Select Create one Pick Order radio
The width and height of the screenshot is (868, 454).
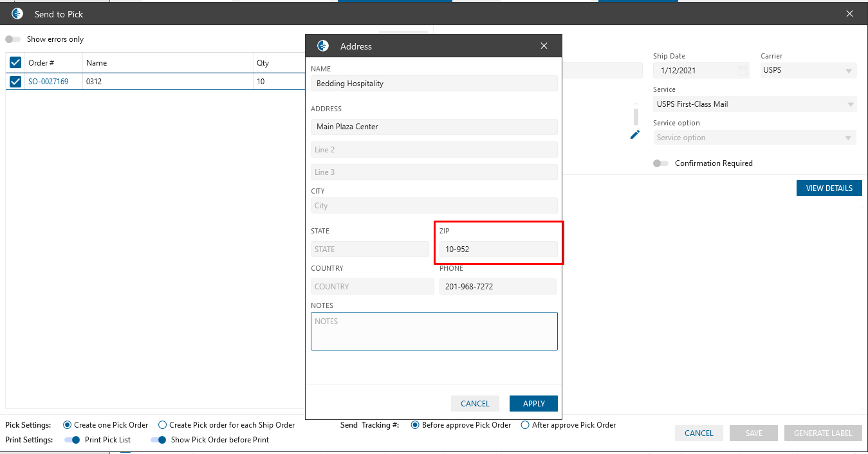click(68, 425)
